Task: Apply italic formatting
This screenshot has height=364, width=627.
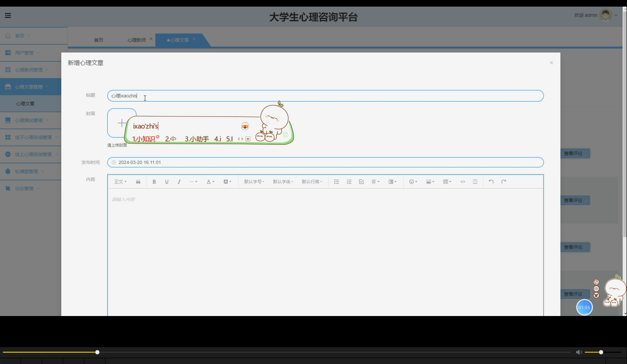Action: coord(179,181)
